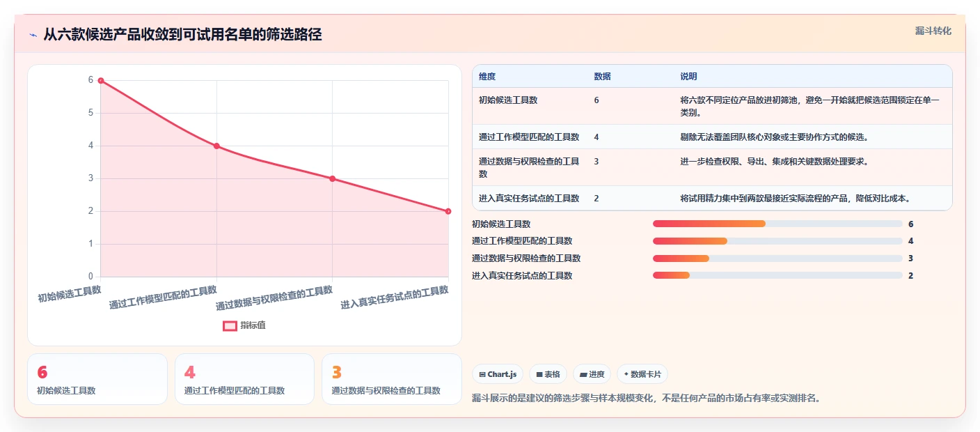The width and height of the screenshot is (980, 432).
Task: Click the lightning icon beside the title
Action: coord(33,35)
